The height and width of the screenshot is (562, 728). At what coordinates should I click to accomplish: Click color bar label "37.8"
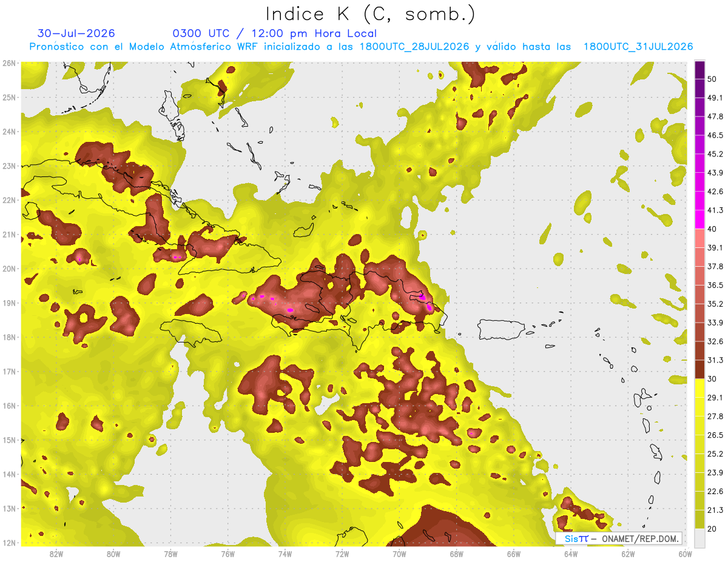[x=715, y=266]
